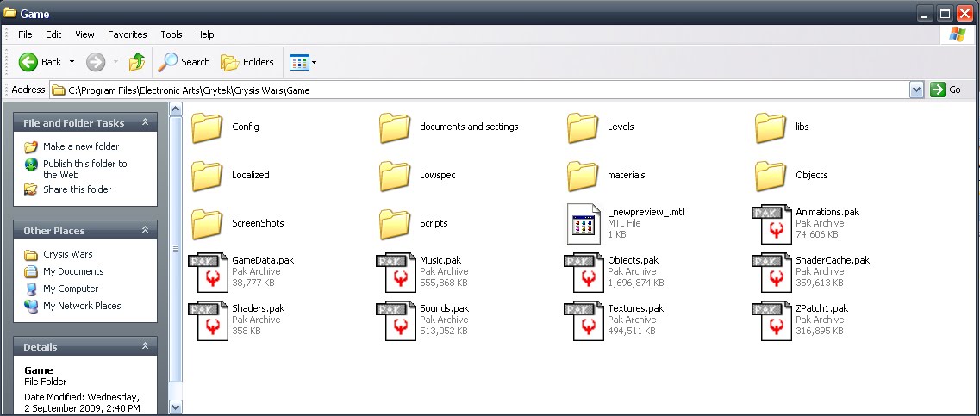This screenshot has width=980, height=416.
Task: Select the Localized folder icon
Action: pos(207,176)
